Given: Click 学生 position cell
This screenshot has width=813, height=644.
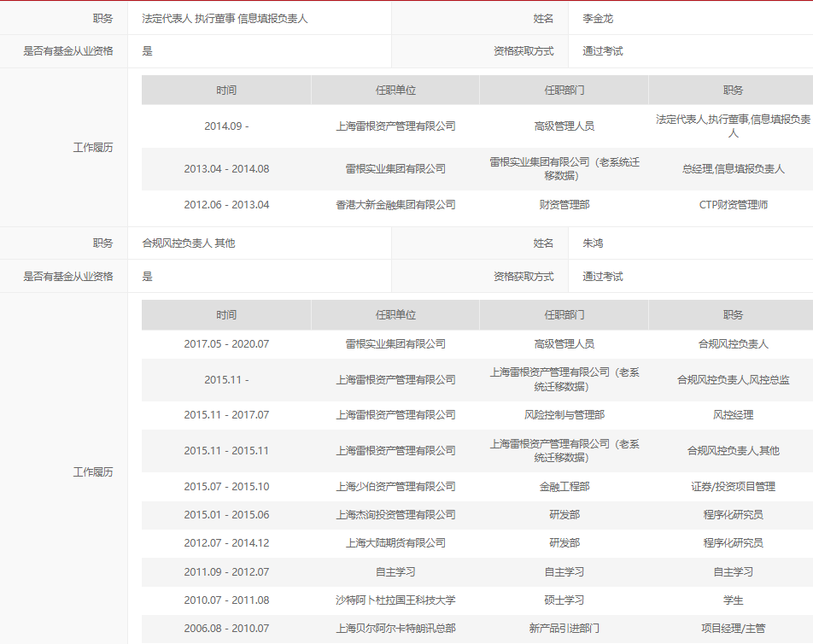Looking at the screenshot, I should [x=733, y=600].
